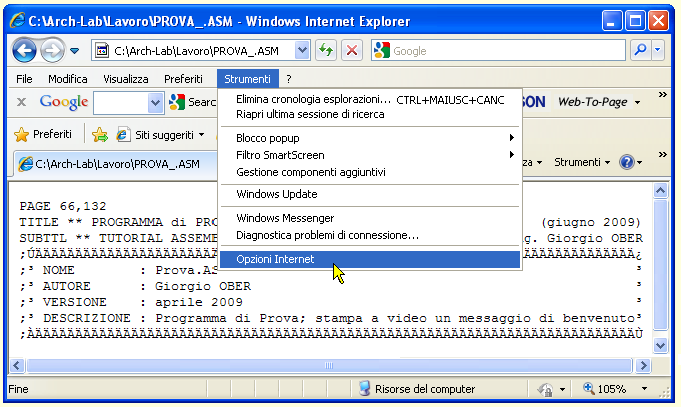The height and width of the screenshot is (407, 681).
Task: Choose Riapri ultima sessione di ricerca
Action: (370, 114)
